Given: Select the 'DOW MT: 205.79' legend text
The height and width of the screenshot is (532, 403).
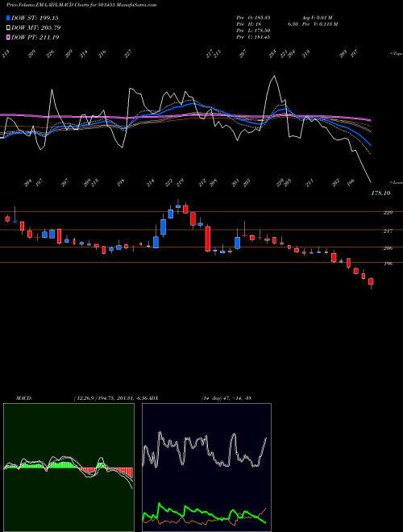Looking at the screenshot, I should [36, 27].
